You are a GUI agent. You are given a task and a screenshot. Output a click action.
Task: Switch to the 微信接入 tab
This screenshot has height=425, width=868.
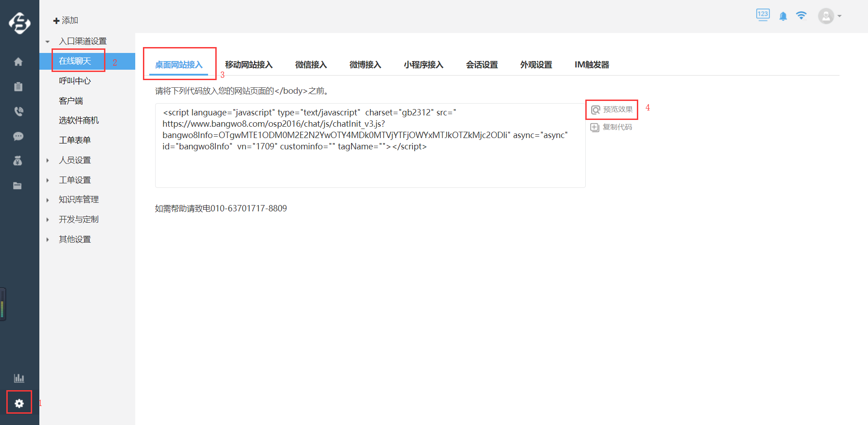pos(311,65)
